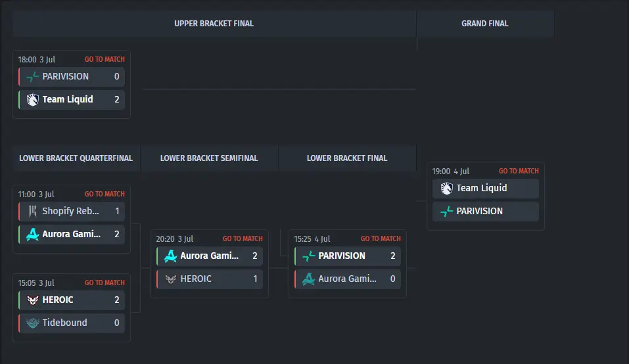Click Aurora Gaming logo in quarterfinal match
This screenshot has width=629, height=364.
coord(32,234)
